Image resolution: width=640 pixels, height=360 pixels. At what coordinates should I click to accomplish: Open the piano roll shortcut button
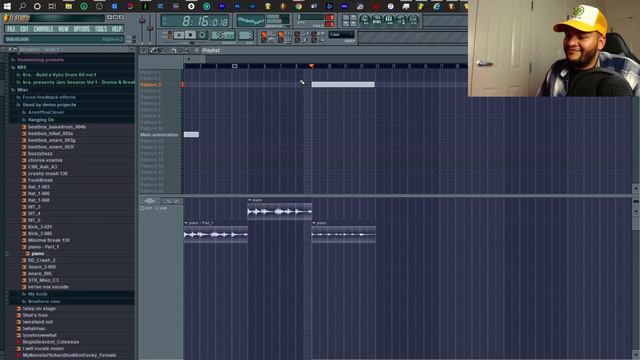pos(389,20)
